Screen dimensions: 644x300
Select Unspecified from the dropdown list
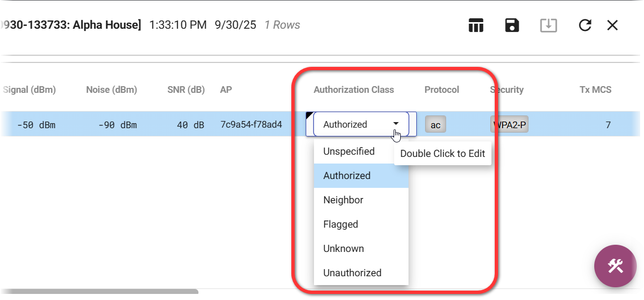point(349,151)
